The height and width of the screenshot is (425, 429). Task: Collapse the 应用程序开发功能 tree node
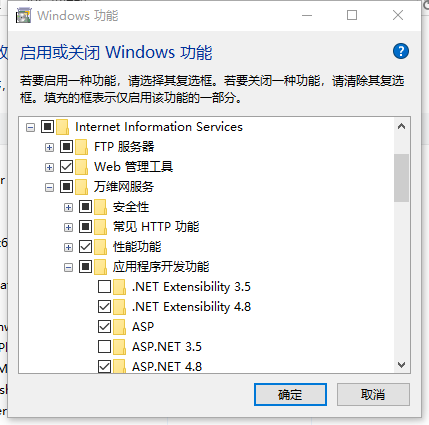tap(68, 267)
